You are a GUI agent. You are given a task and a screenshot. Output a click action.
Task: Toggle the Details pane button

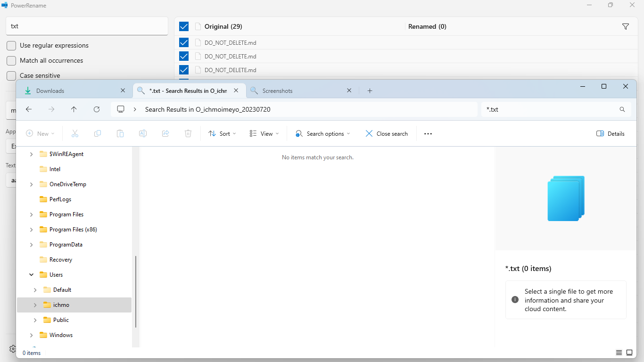pyautogui.click(x=611, y=134)
